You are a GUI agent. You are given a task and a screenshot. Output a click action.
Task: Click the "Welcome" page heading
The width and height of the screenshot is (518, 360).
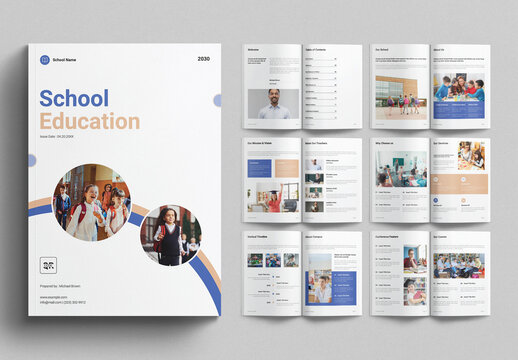tap(253, 50)
